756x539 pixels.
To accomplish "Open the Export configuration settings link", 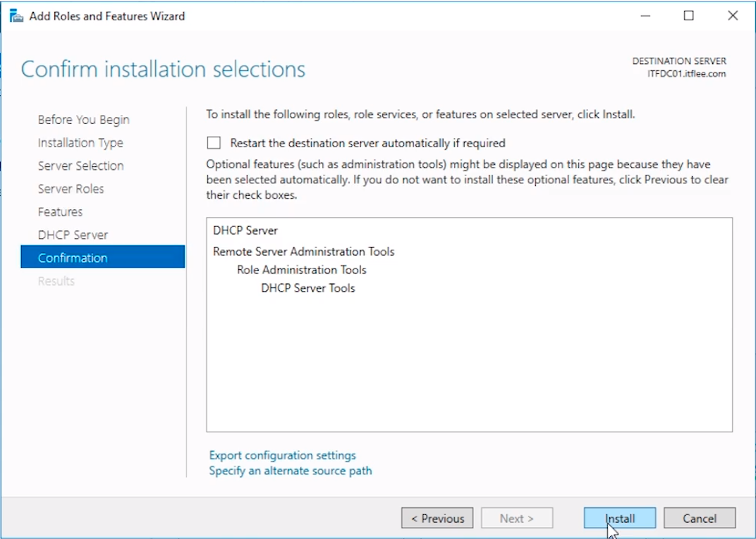I will point(282,455).
